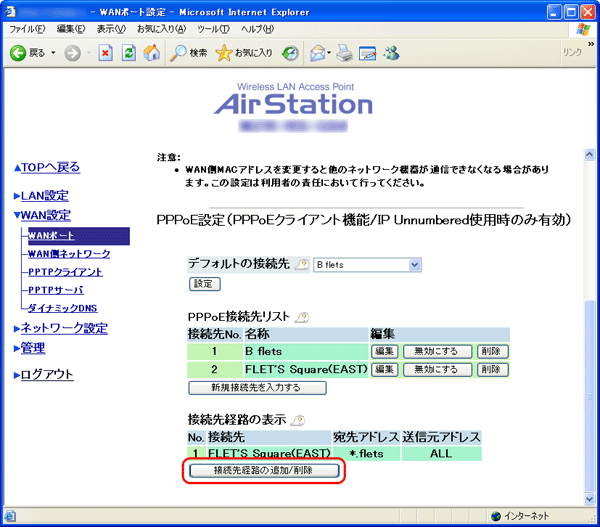The height and width of the screenshot is (527, 600).
Task: Click 編集 for FLET'S Square(EAST) row
Action: click(385, 369)
